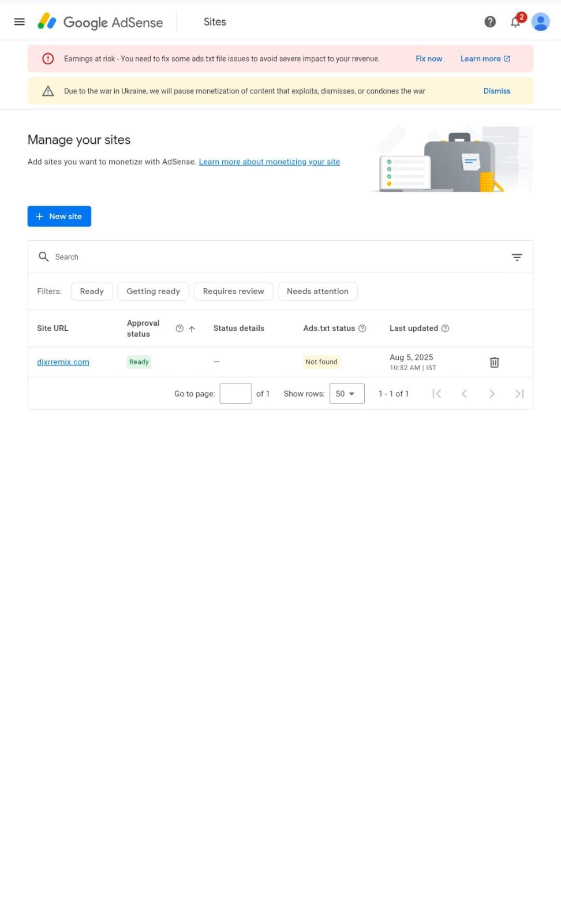The height and width of the screenshot is (924, 561).
Task: Go to first page icon
Action: click(437, 394)
